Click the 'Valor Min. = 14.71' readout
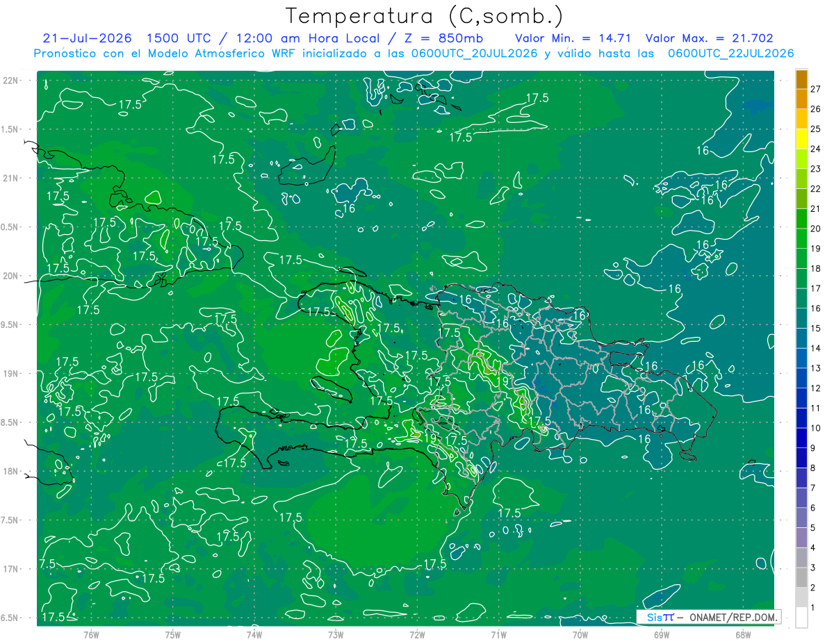 coord(573,38)
